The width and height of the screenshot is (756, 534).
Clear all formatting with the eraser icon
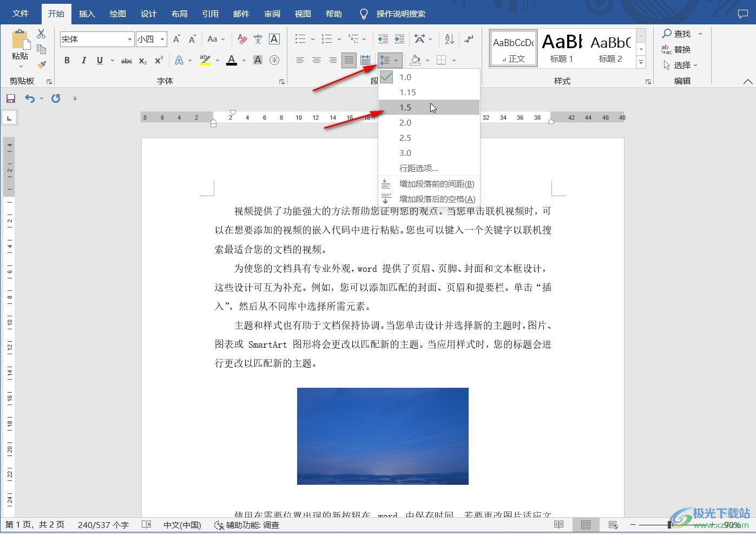click(242, 39)
